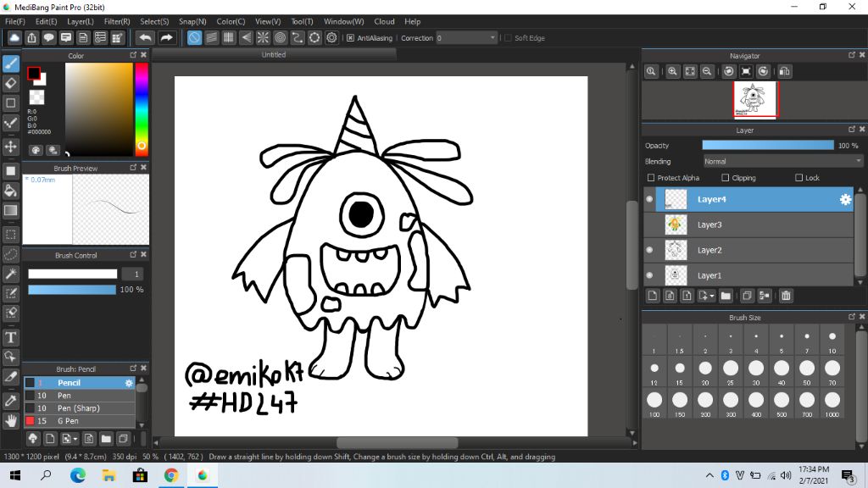Toggle the AntiAliasing checkbox
Screen dimensions: 868x488
[350, 38]
